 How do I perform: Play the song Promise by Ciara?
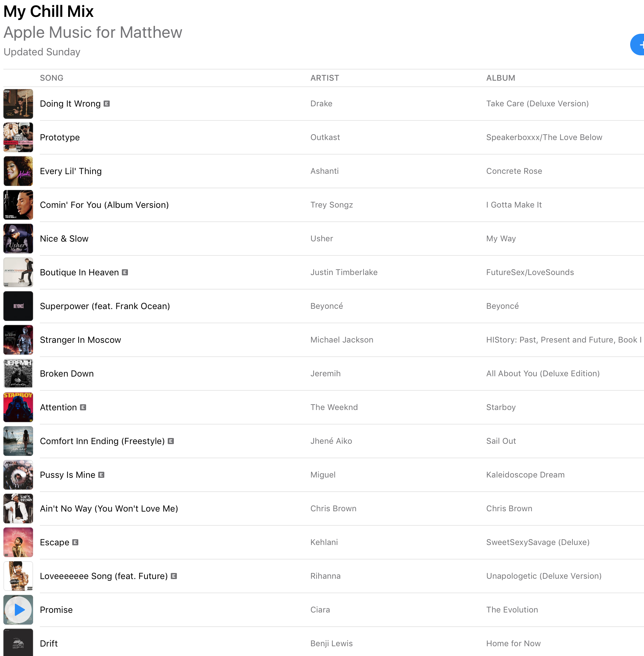pyautogui.click(x=18, y=610)
